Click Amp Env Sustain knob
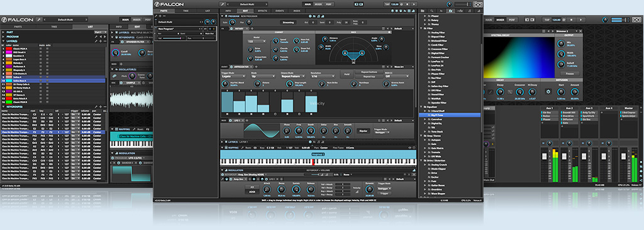 pyautogui.click(x=296, y=189)
